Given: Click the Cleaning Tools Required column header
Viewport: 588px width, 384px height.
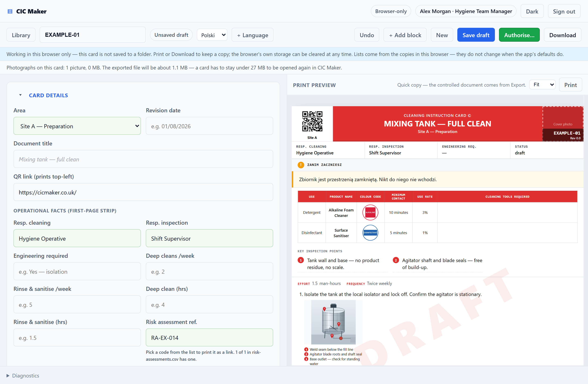Looking at the screenshot, I should coord(507,197).
